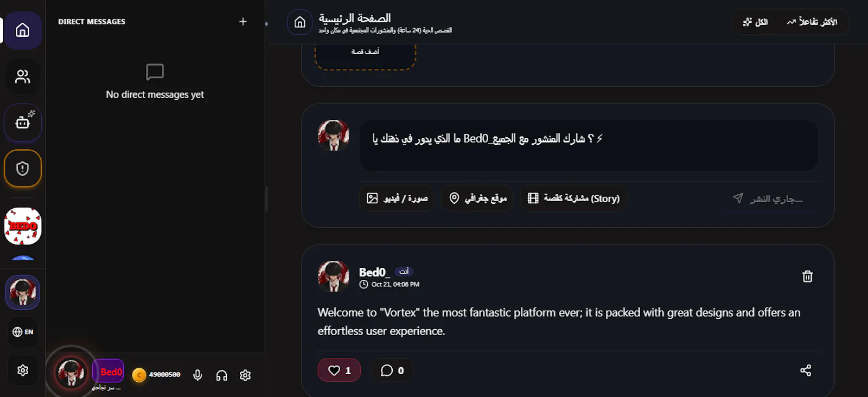
Task: Switch language with the EN globe button
Action: point(23,332)
